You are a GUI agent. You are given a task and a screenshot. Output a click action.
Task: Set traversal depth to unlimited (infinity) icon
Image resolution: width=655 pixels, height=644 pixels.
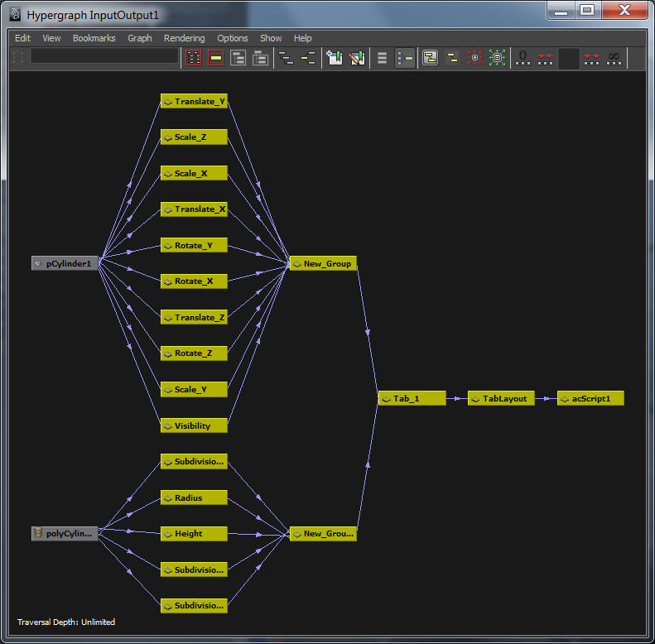[x=614, y=58]
